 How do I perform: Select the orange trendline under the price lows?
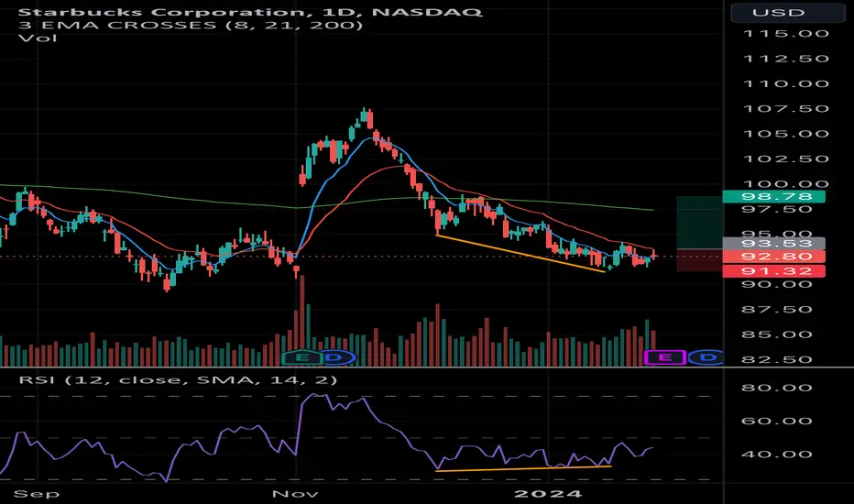(520, 253)
